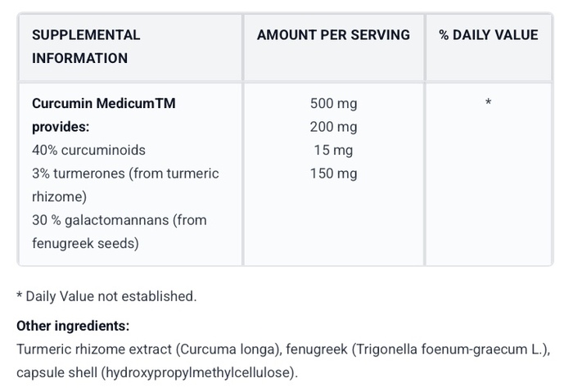573x392 pixels.
Task: Click the 15 mg amount value
Action: pyautogui.click(x=334, y=151)
